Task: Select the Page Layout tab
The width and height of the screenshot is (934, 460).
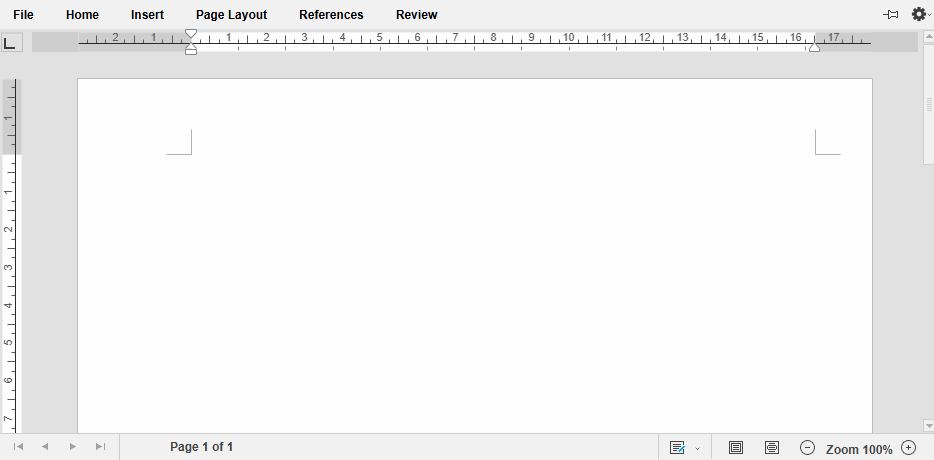Action: click(x=231, y=15)
